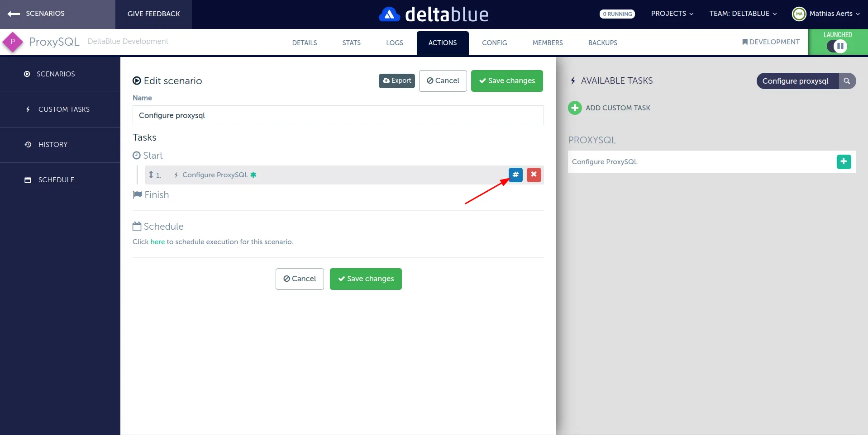Click the 'here' link to schedule execution
The height and width of the screenshot is (435, 868).
pos(157,241)
